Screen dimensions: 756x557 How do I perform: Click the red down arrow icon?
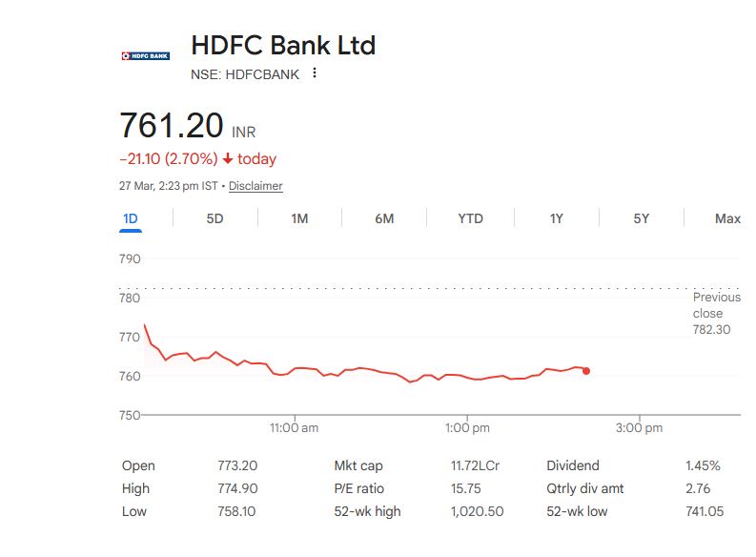228,159
